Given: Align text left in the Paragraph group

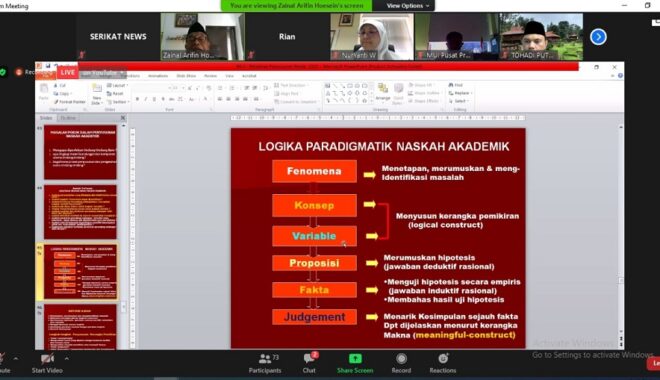Looking at the screenshot, I should (220, 99).
